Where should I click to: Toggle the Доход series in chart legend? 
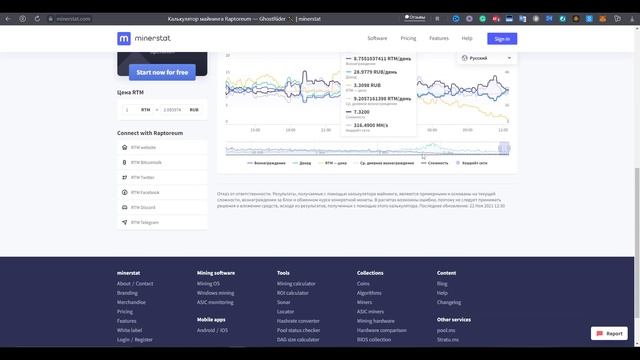coord(302,163)
